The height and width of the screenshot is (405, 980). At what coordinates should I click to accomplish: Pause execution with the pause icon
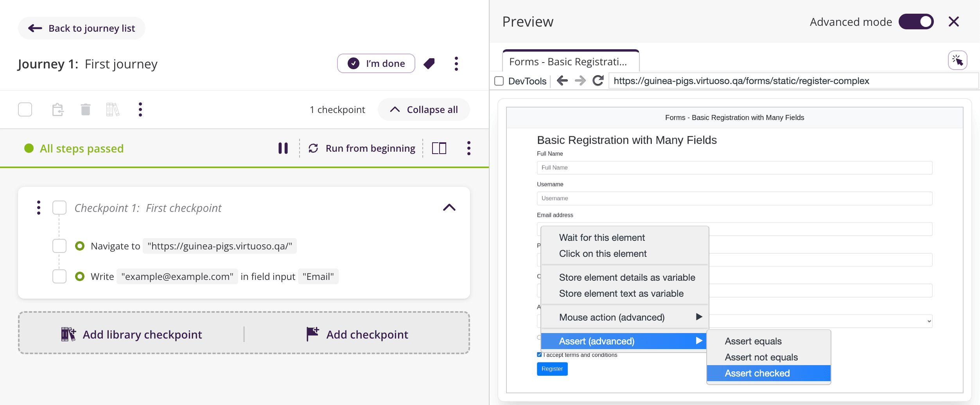point(283,148)
